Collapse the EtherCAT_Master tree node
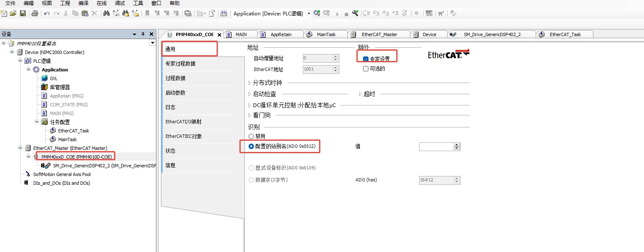 pyautogui.click(x=20, y=147)
